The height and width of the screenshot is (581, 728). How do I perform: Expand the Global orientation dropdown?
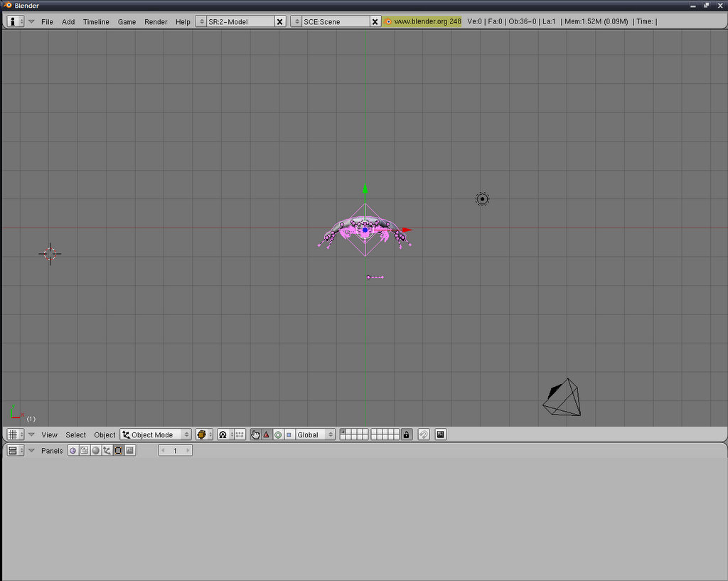pos(315,435)
